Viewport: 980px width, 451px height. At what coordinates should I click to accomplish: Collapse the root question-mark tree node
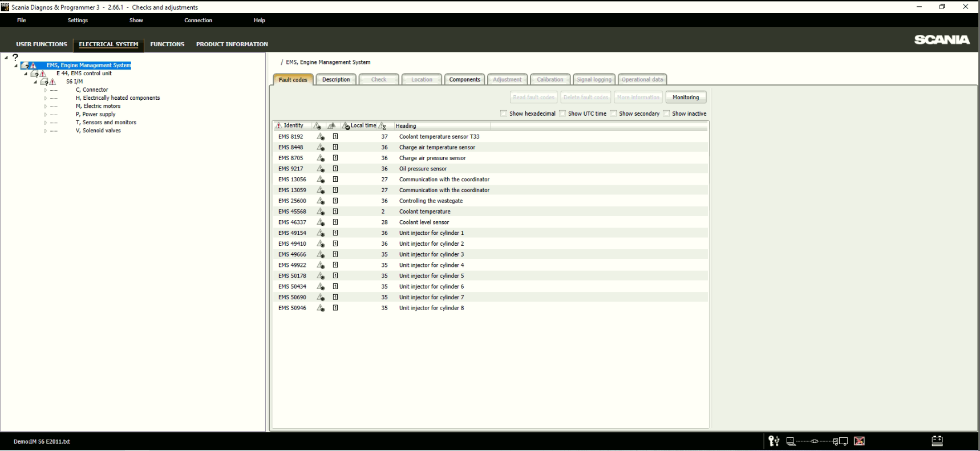click(6, 57)
